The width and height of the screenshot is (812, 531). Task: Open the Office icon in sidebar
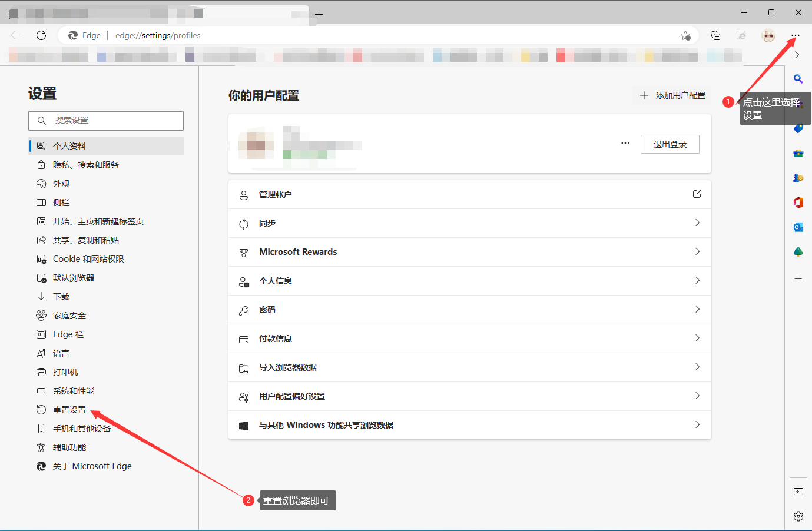[798, 203]
